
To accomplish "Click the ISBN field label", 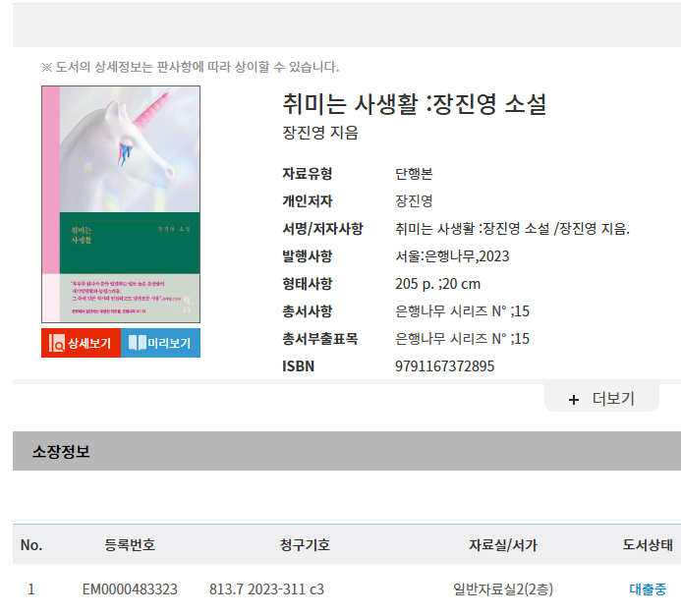I will coord(298,366).
